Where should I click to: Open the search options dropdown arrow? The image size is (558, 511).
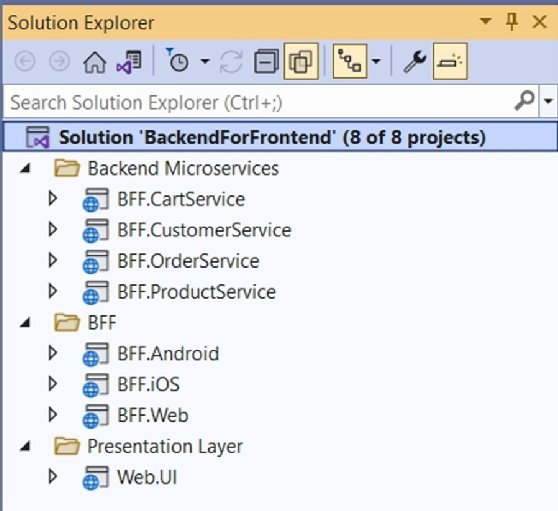[548, 101]
